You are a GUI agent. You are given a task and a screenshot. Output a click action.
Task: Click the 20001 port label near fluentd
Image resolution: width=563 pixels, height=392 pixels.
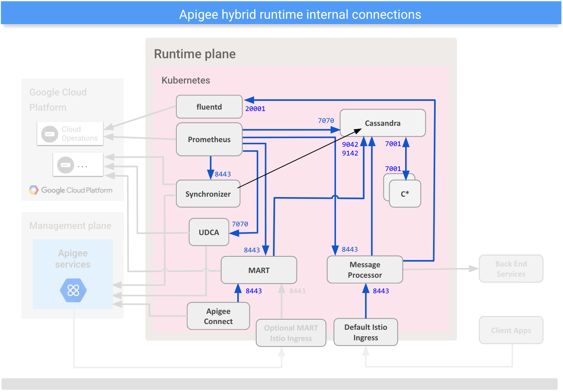coord(255,108)
